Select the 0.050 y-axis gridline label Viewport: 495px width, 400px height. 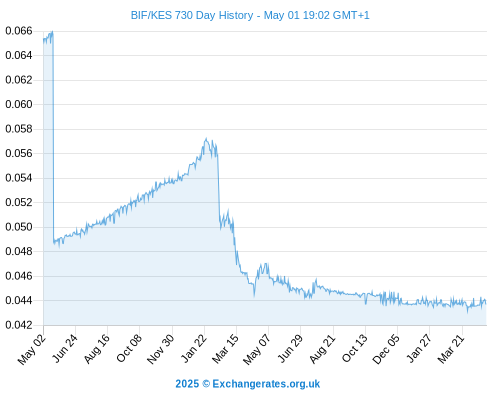[19, 227]
